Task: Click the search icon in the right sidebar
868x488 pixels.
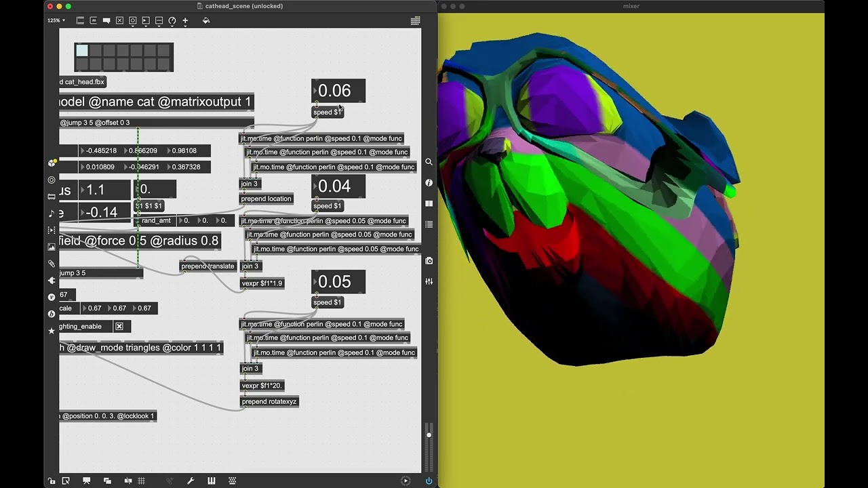Action: [x=429, y=163]
